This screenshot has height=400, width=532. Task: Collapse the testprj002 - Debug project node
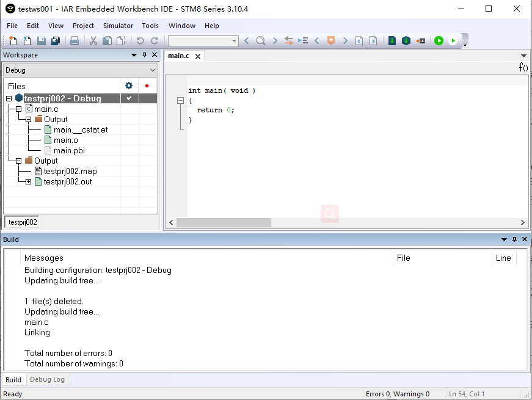click(9, 99)
